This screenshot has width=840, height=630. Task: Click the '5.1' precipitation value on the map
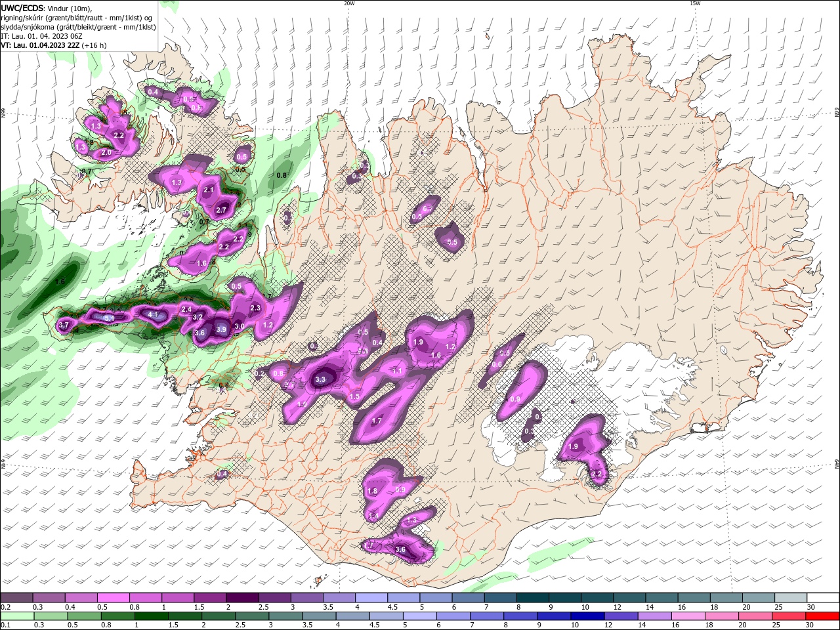pos(110,318)
